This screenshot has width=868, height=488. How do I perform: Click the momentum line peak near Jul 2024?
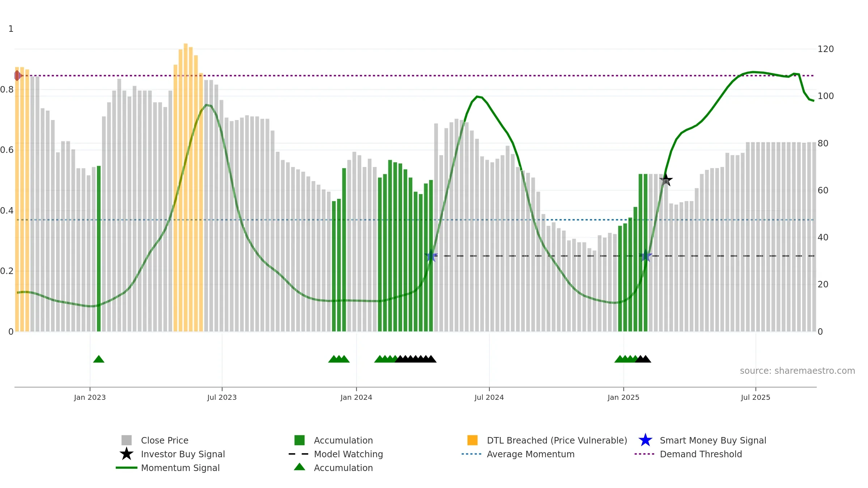(477, 97)
